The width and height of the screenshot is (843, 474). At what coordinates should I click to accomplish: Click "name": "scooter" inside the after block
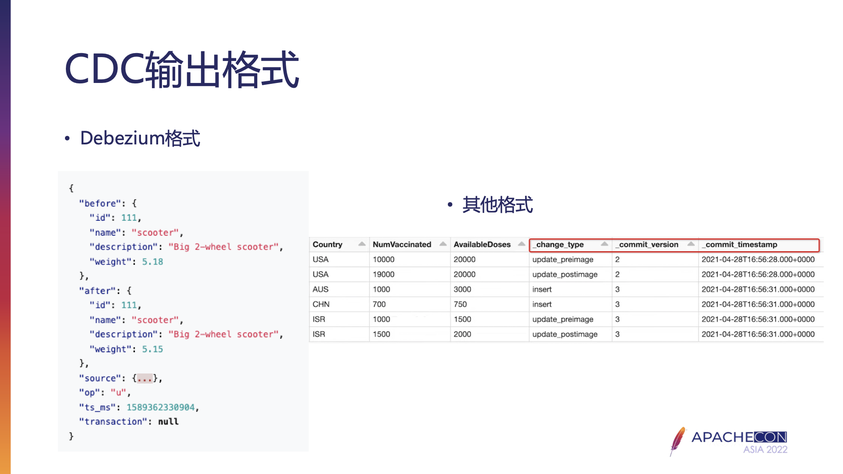[x=137, y=320]
